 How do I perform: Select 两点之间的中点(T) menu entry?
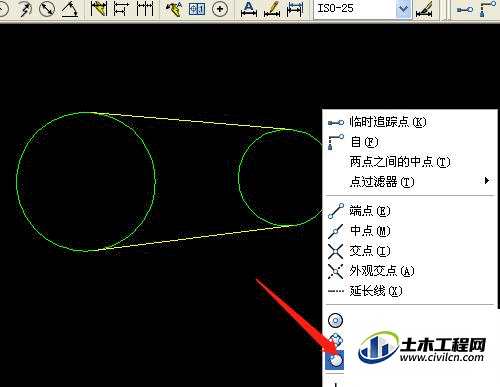click(410, 162)
